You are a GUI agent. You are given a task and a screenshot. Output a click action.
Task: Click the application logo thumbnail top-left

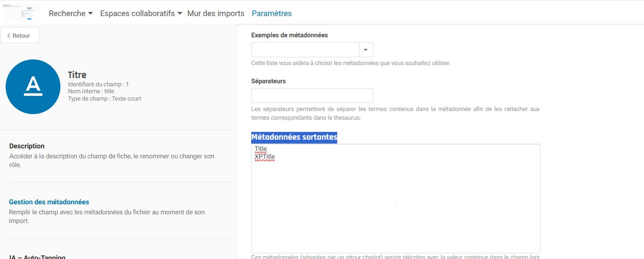(20, 12)
